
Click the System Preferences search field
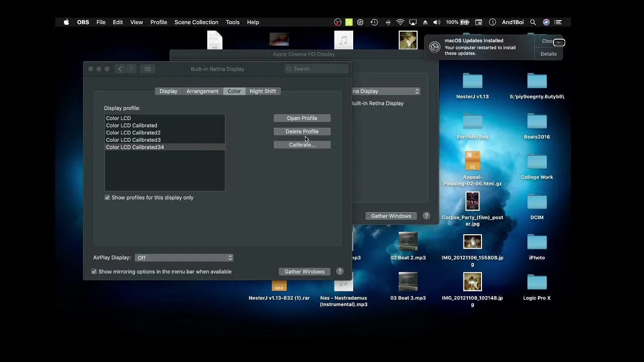(316, 69)
